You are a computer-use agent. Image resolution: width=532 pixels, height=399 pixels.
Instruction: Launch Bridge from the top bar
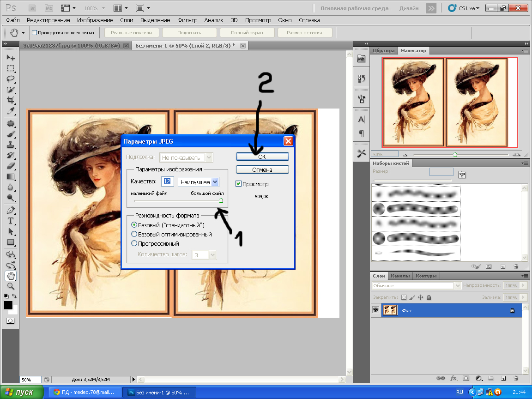coord(32,8)
